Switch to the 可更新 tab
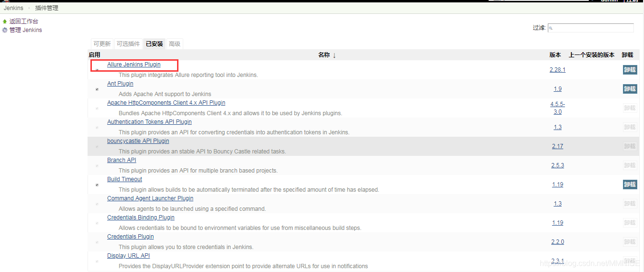The image size is (644, 272). [102, 44]
